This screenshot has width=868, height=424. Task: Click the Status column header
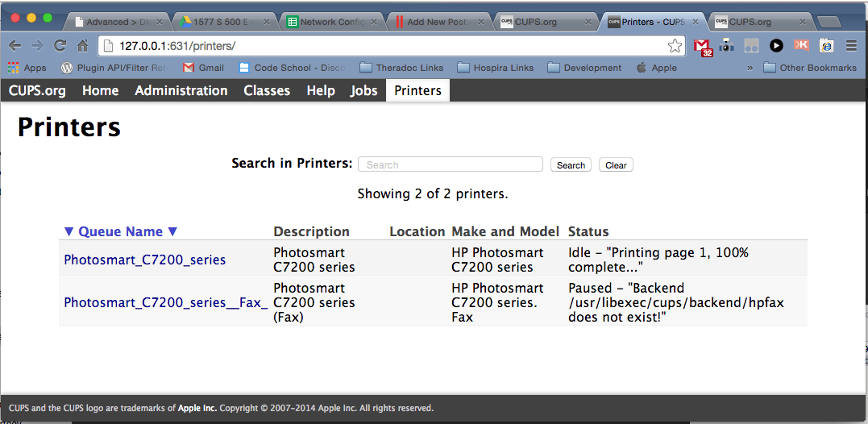coord(588,231)
